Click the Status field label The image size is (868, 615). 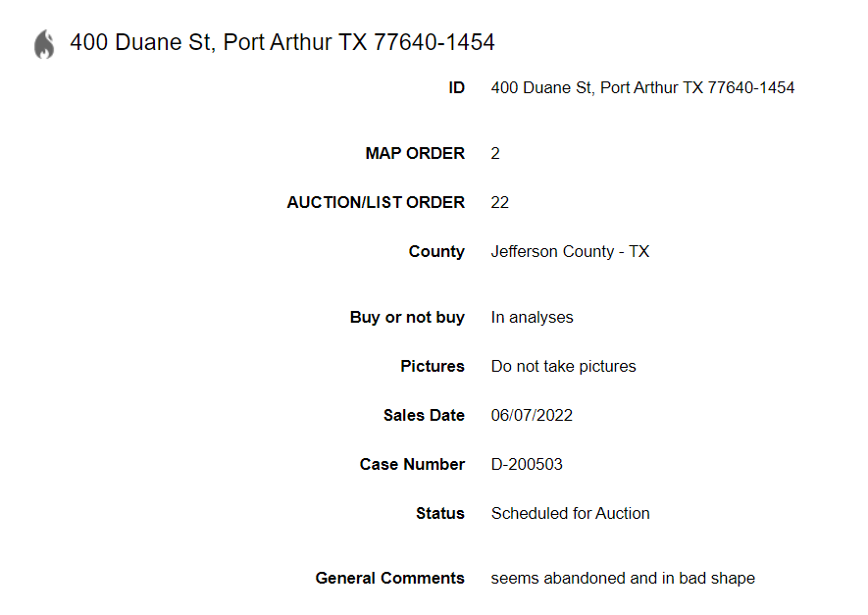pyautogui.click(x=440, y=514)
